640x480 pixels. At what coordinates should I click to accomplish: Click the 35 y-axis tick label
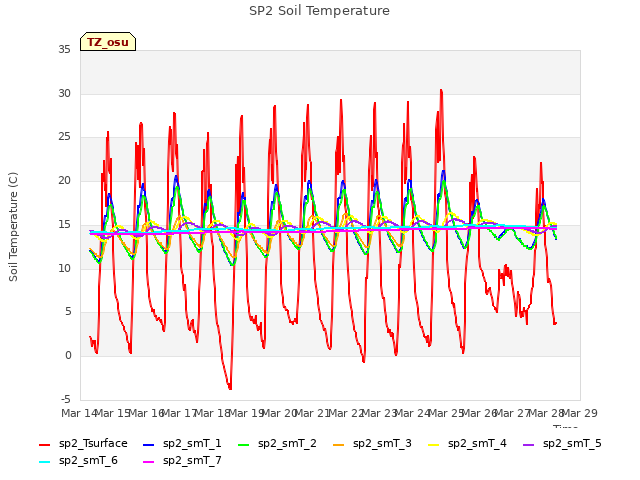tap(64, 50)
